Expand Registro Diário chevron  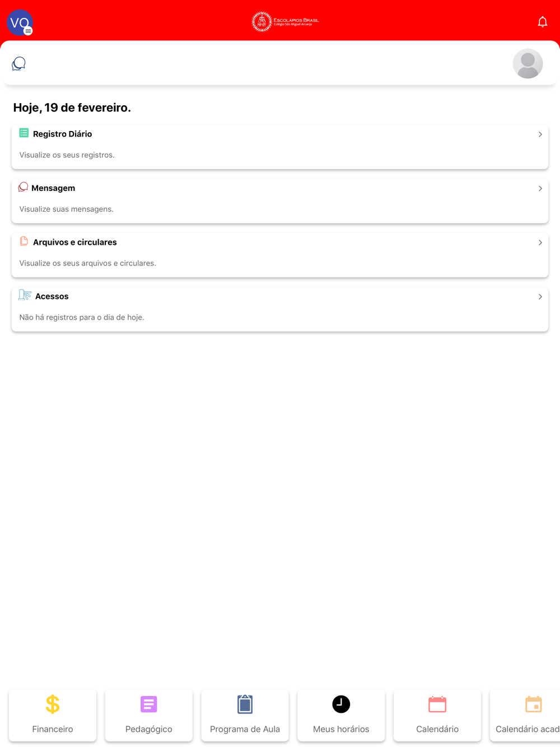(540, 134)
